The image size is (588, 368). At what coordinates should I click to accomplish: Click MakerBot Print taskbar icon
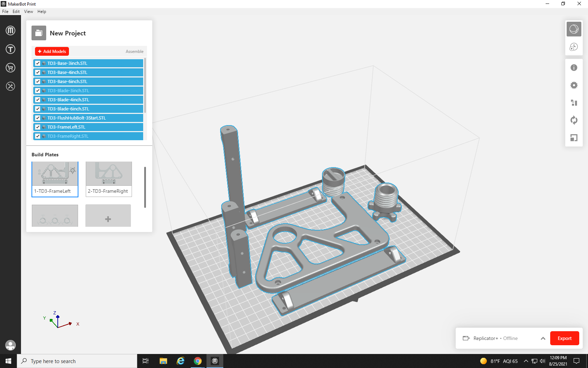(x=215, y=361)
